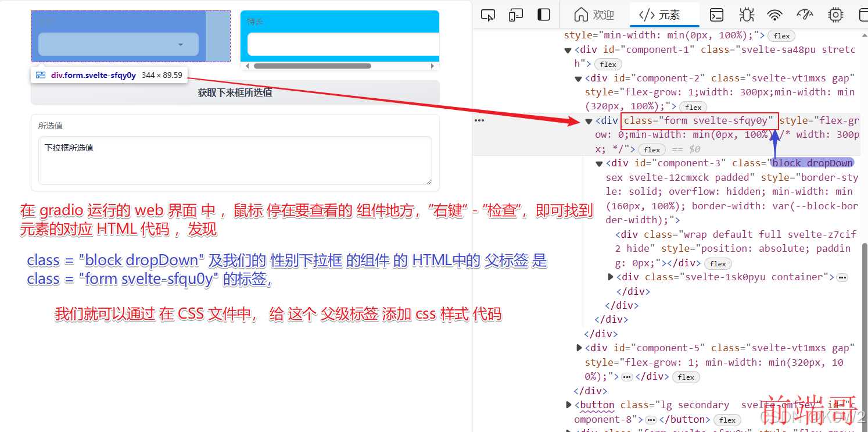Viewport: 868px width, 432px height.
Task: Toggle flex badge of wrap default full div
Action: pyautogui.click(x=718, y=263)
